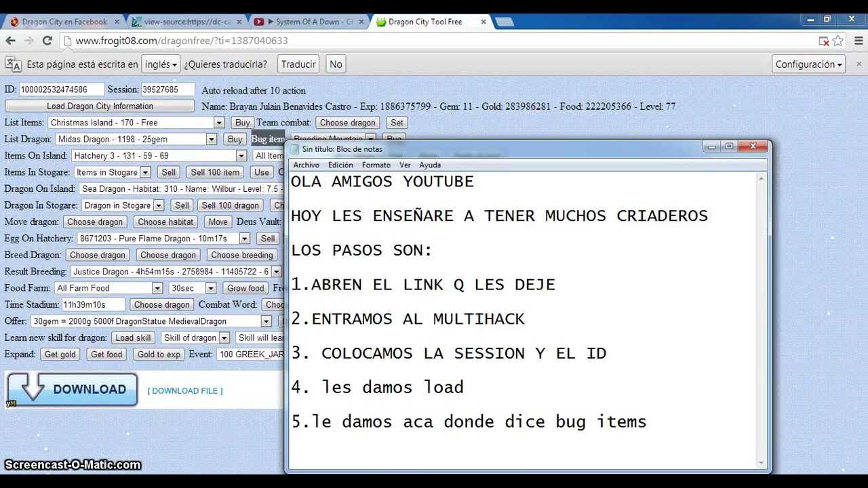
Task: Click Choose dragon for Team combat
Action: pos(347,123)
